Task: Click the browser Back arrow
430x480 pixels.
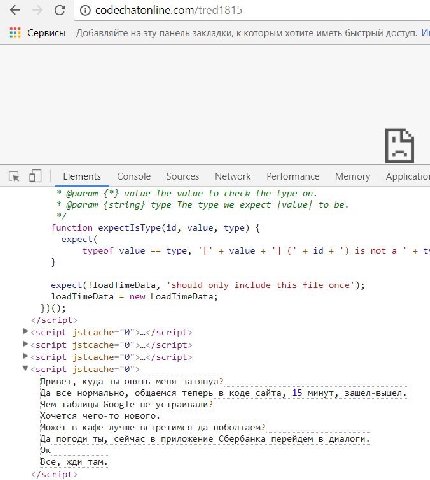Action: [x=15, y=10]
